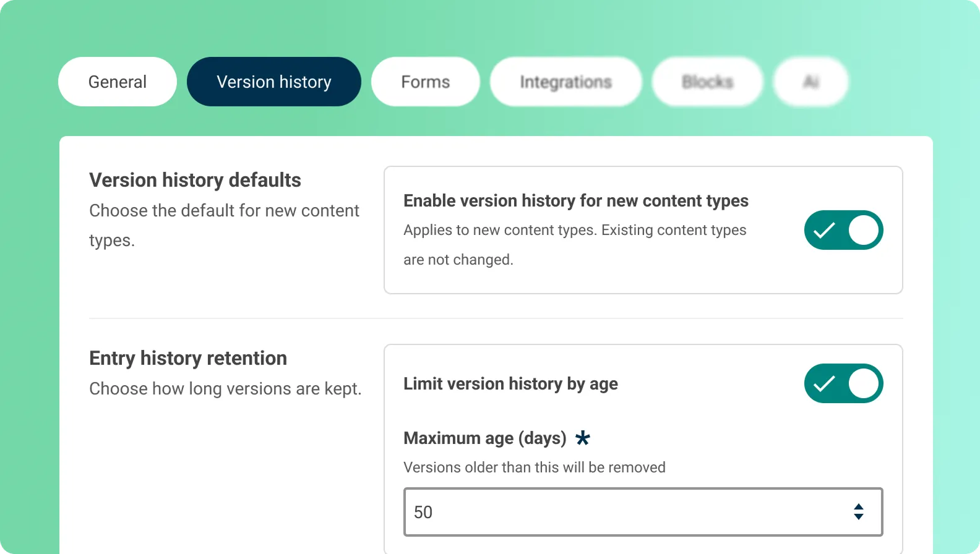
Task: Decrease maximum age with the down arrow
Action: tap(859, 517)
